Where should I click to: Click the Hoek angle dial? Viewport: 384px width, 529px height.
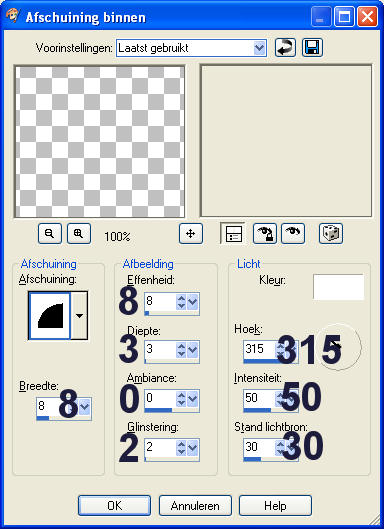point(338,347)
